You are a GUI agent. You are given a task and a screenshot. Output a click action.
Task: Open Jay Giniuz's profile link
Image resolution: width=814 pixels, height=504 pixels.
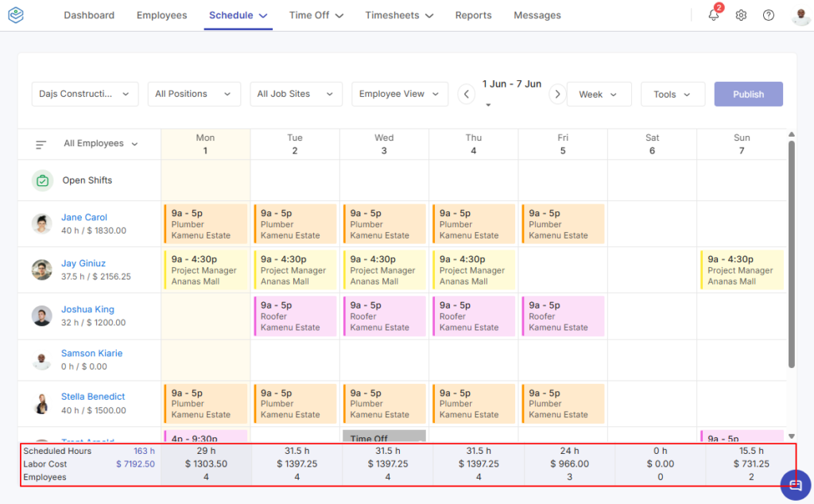[83, 263]
